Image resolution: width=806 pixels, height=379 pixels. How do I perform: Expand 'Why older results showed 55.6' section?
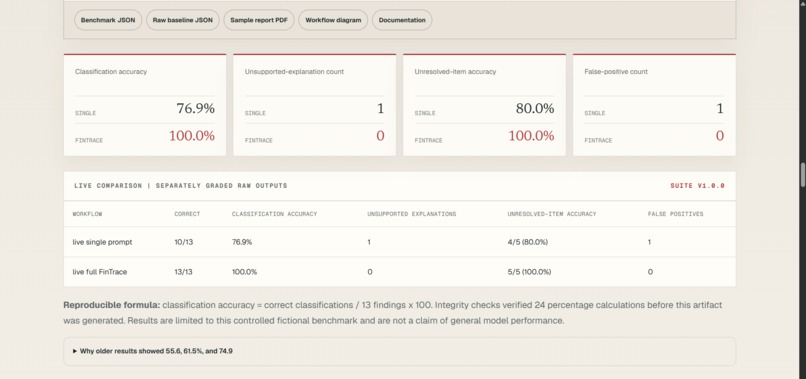399,351
